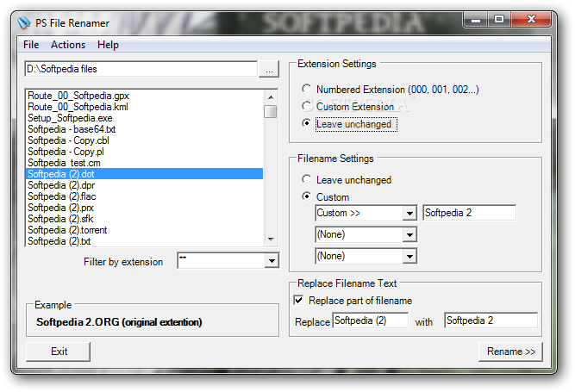Viewport: 575px width, 392px height.
Task: Toggle Replace part of filename checkbox
Action: [x=298, y=301]
